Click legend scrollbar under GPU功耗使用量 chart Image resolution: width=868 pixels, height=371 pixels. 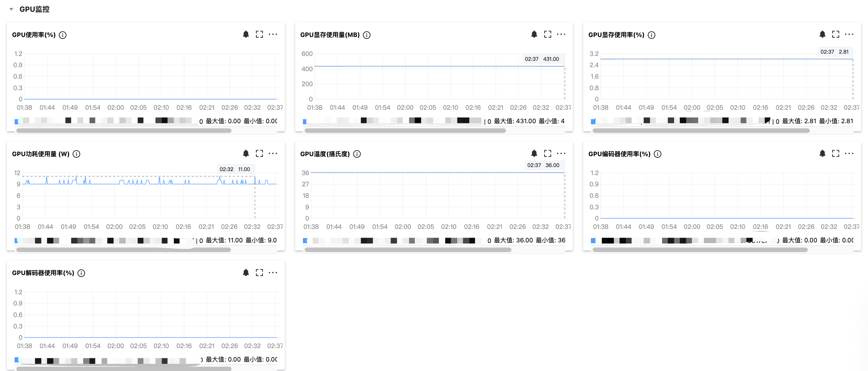point(123,250)
